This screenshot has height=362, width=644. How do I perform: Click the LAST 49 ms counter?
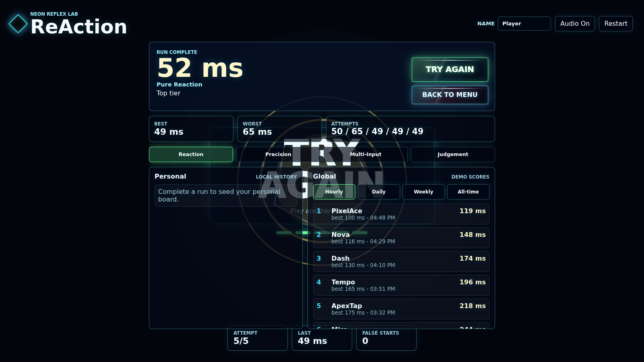coord(322,338)
